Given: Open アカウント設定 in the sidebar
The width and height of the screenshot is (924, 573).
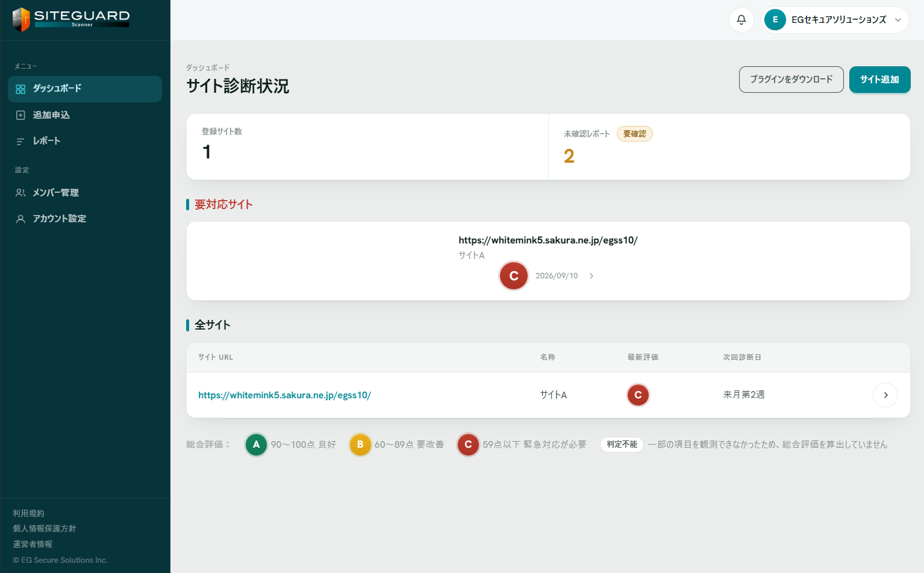Looking at the screenshot, I should pos(85,219).
